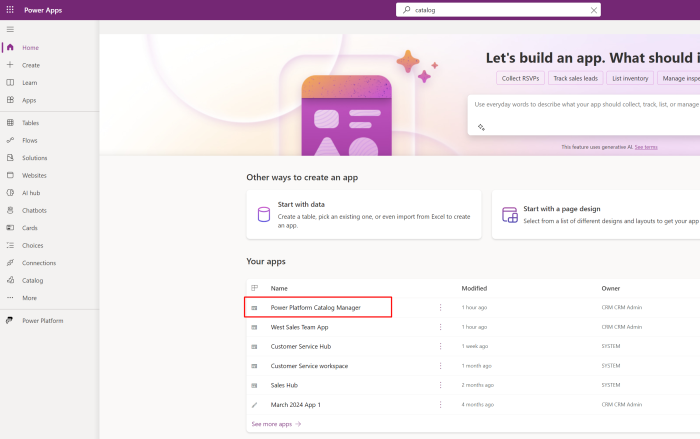Sort apps by the Name column header
The image size is (700, 439).
(x=279, y=288)
